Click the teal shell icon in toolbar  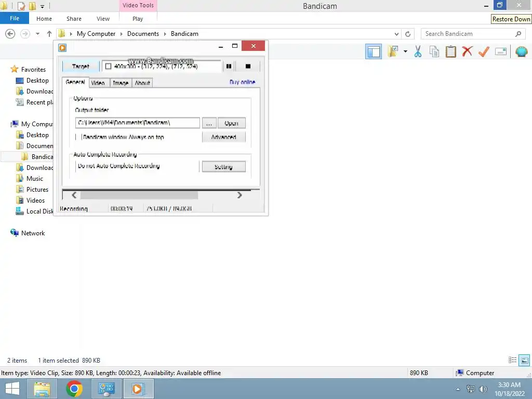[x=521, y=51]
